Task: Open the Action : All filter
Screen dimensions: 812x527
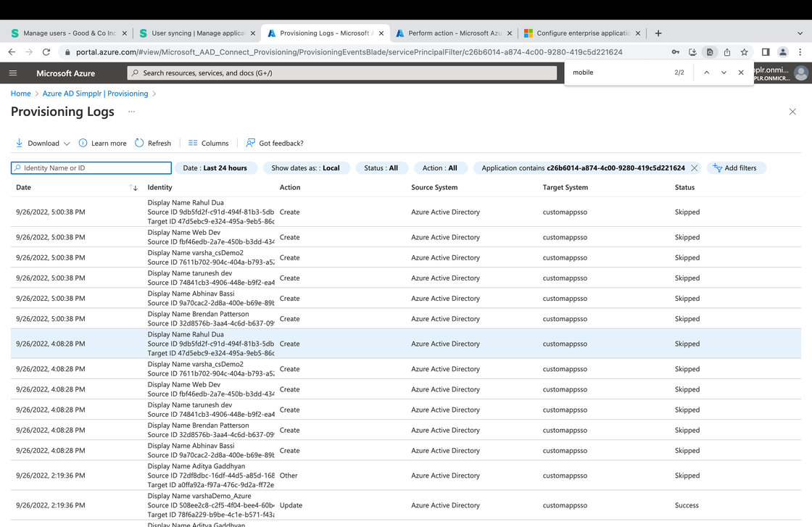Action: coord(440,167)
